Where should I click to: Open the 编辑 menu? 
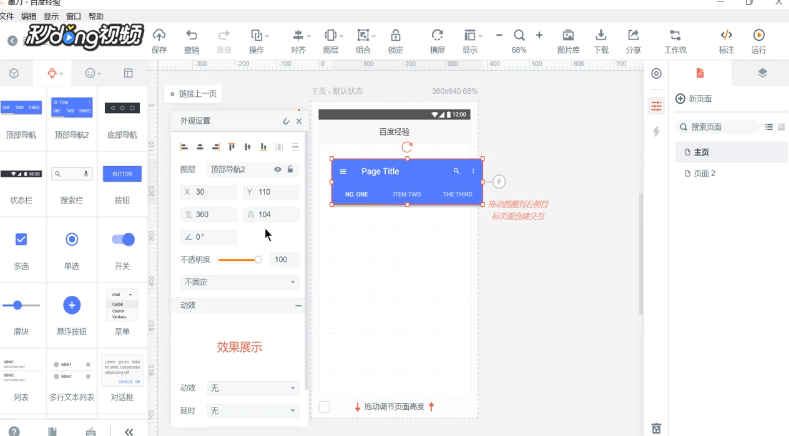click(x=29, y=16)
